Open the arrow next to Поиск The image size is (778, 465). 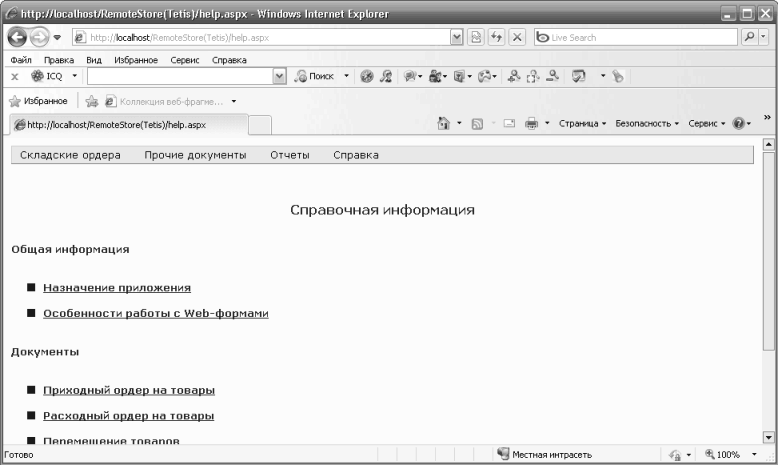click(346, 76)
